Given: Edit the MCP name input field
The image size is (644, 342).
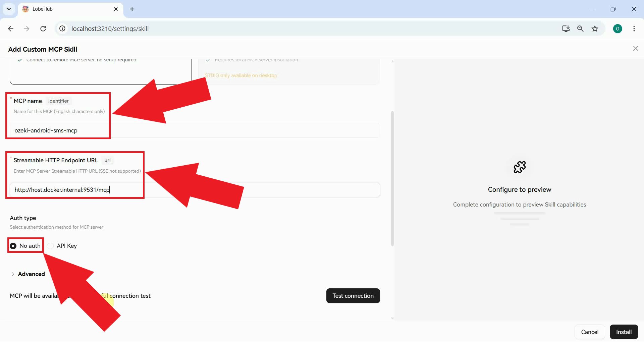Looking at the screenshot, I should [195, 130].
